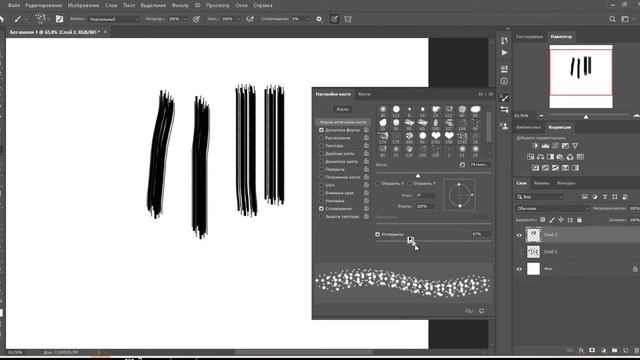Enable Dual Brush checkbox
This screenshot has height=360, width=640.
(x=321, y=153)
